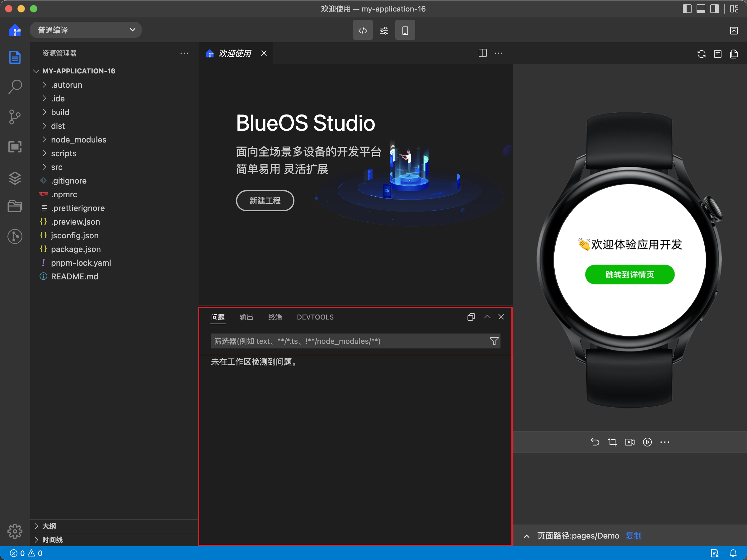Click the device preview icon
The image size is (747, 560).
point(406,30)
